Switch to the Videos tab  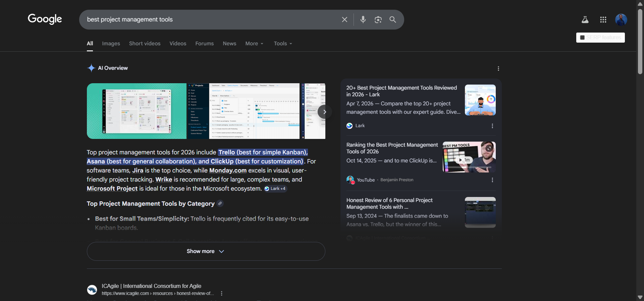pyautogui.click(x=178, y=44)
